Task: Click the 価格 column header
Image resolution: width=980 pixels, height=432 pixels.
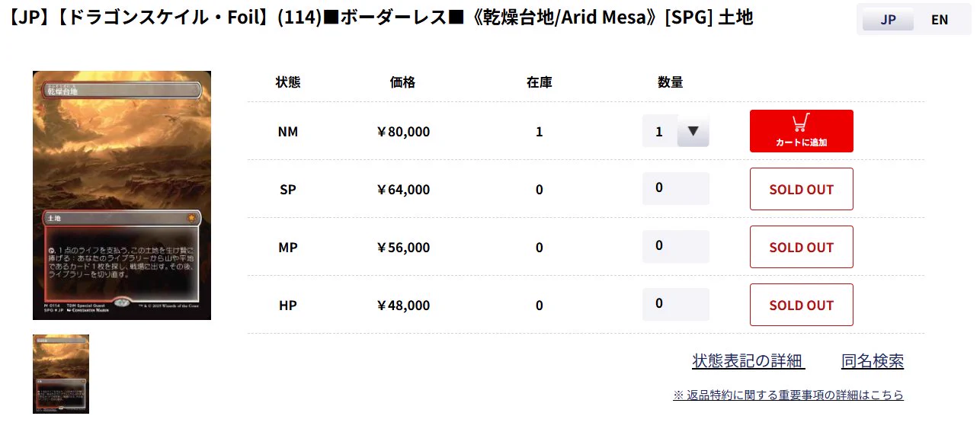Action: (402, 82)
